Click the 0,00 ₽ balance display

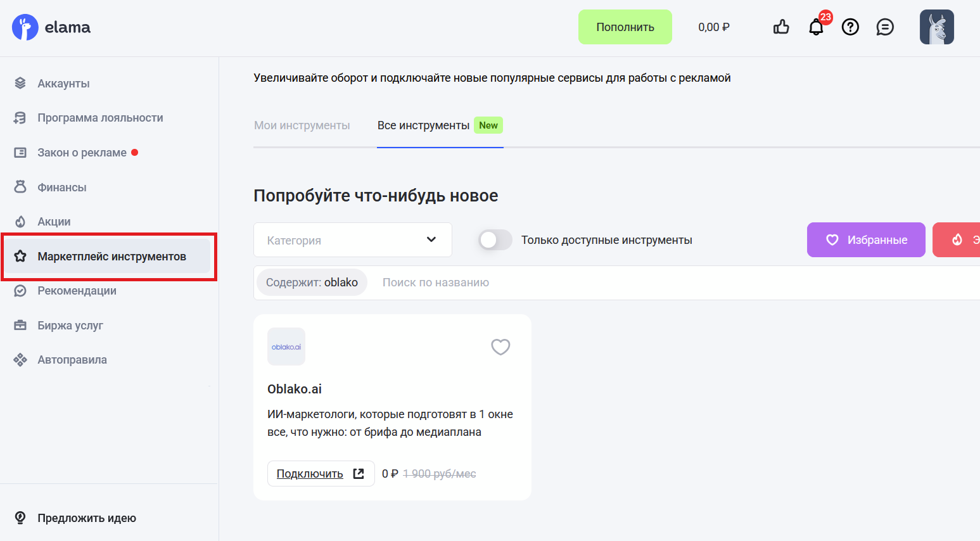pos(713,27)
